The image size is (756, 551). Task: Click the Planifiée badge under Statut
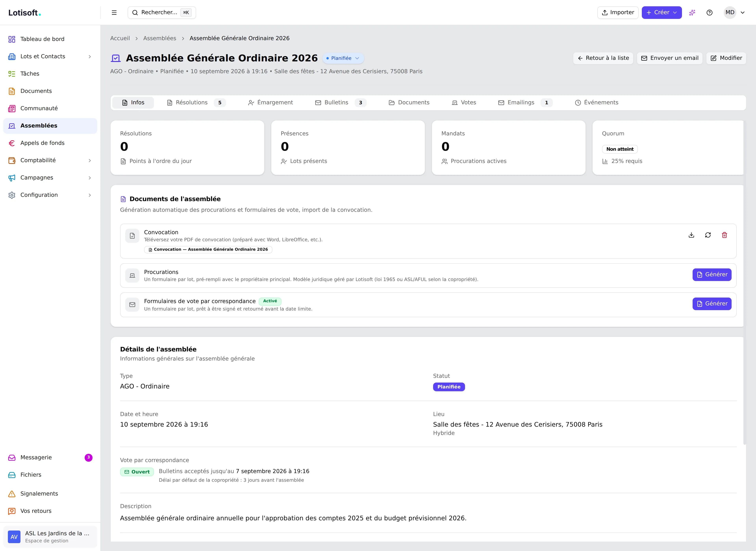[449, 387]
